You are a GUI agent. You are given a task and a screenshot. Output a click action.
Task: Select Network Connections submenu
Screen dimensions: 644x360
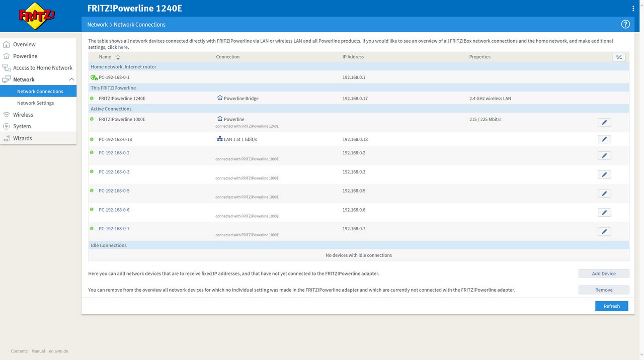click(x=38, y=91)
